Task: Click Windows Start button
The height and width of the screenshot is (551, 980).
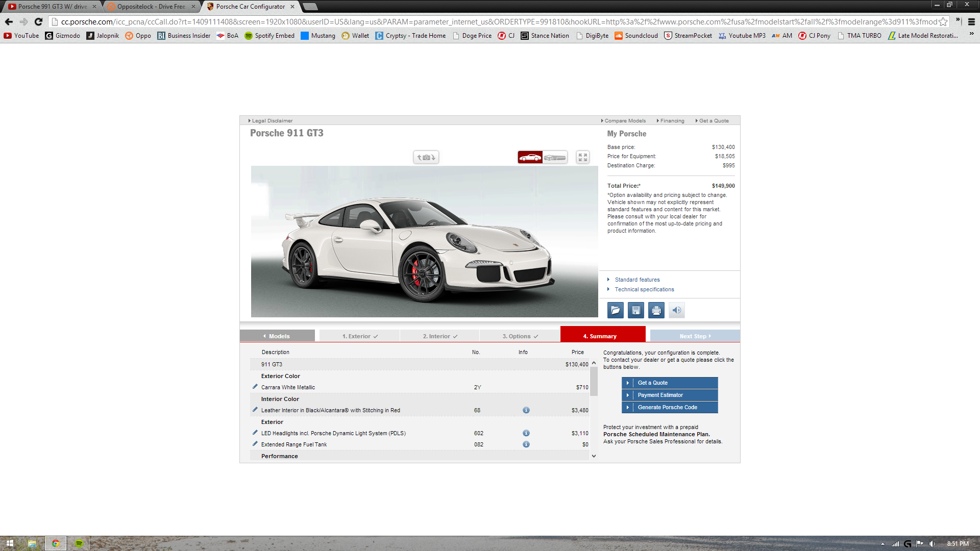Action: pos(10,543)
